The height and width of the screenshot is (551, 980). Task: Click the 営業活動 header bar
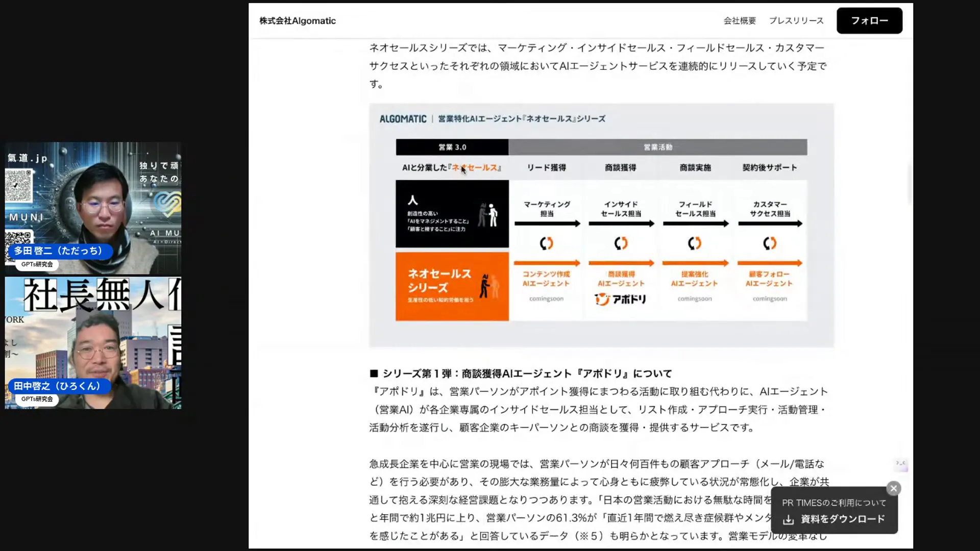point(658,147)
